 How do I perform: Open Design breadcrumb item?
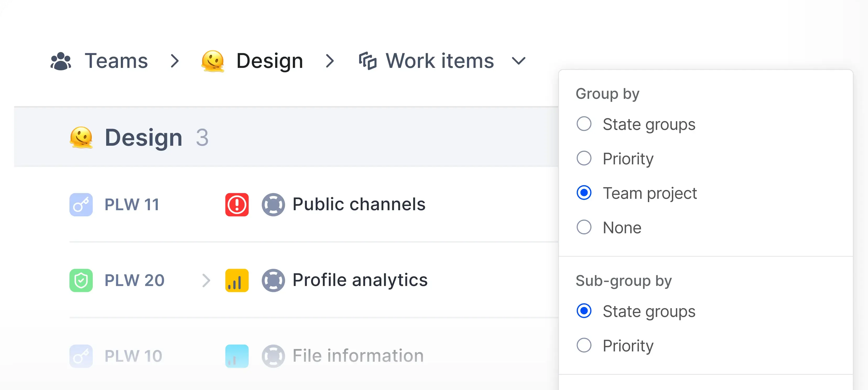[x=270, y=61]
